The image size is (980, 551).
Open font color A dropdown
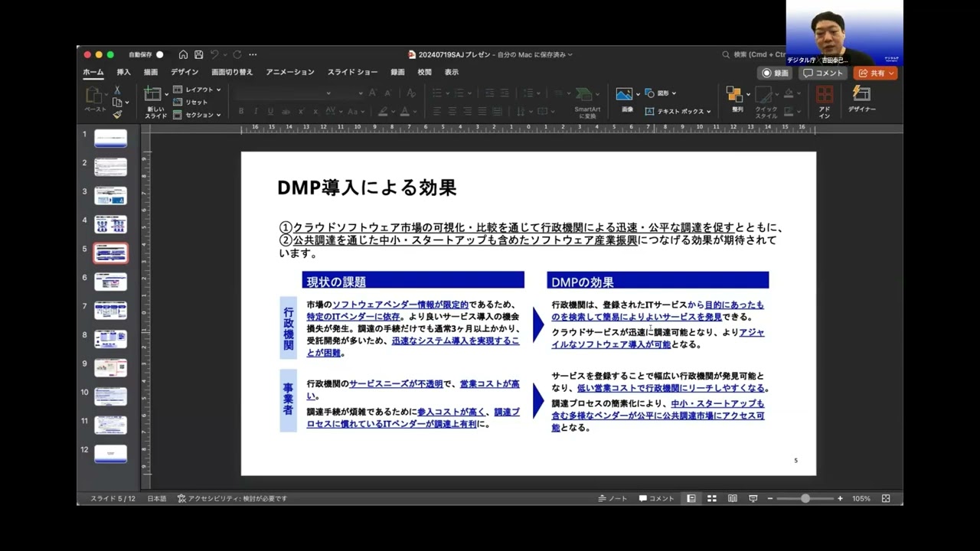415,112
